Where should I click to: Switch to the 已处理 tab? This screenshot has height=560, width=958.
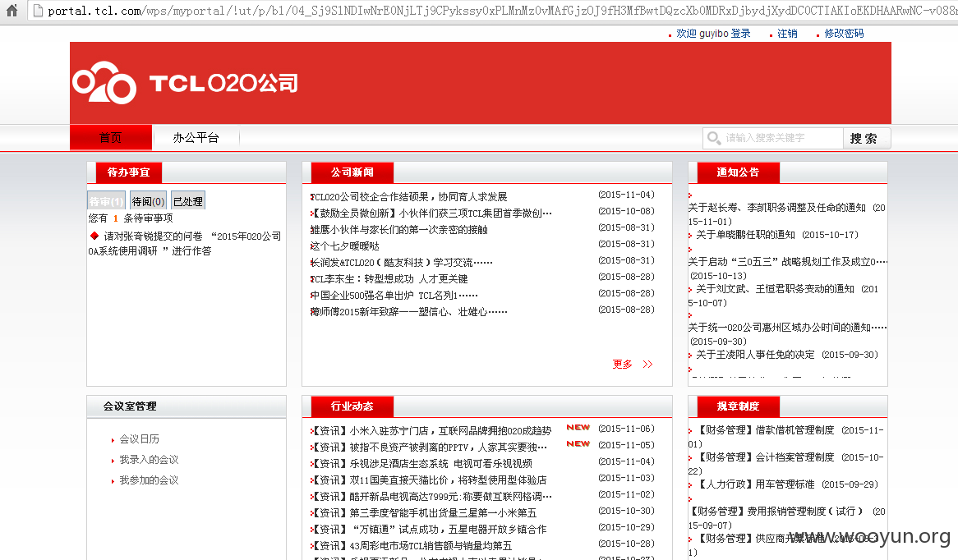(x=187, y=201)
